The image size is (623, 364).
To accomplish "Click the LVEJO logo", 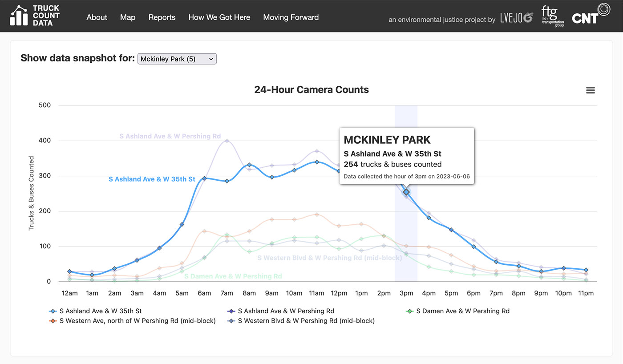I will coord(516,18).
